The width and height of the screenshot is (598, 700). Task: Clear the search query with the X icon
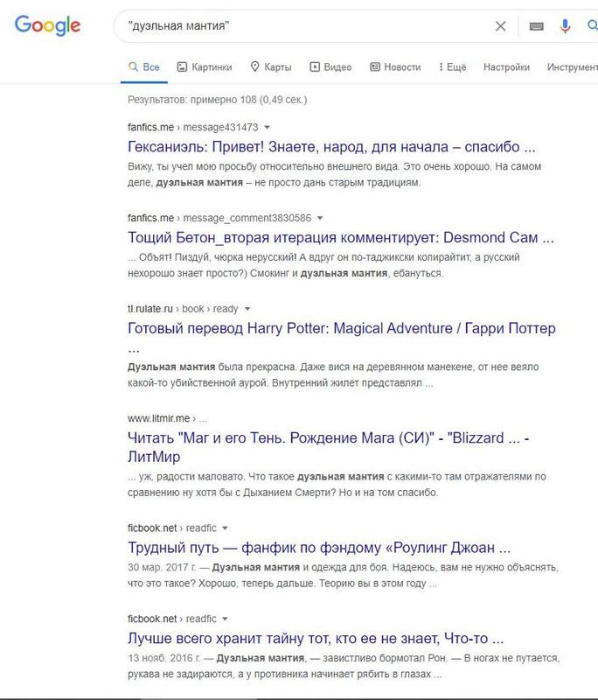(500, 26)
